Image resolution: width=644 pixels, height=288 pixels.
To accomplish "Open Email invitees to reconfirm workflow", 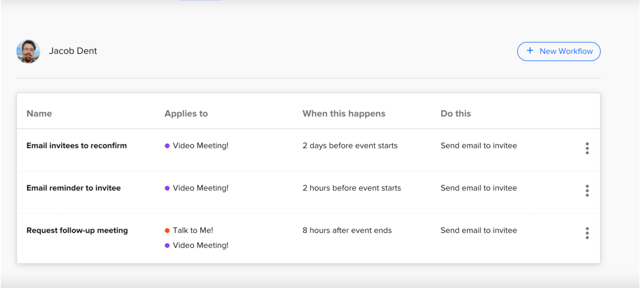I will point(76,146).
